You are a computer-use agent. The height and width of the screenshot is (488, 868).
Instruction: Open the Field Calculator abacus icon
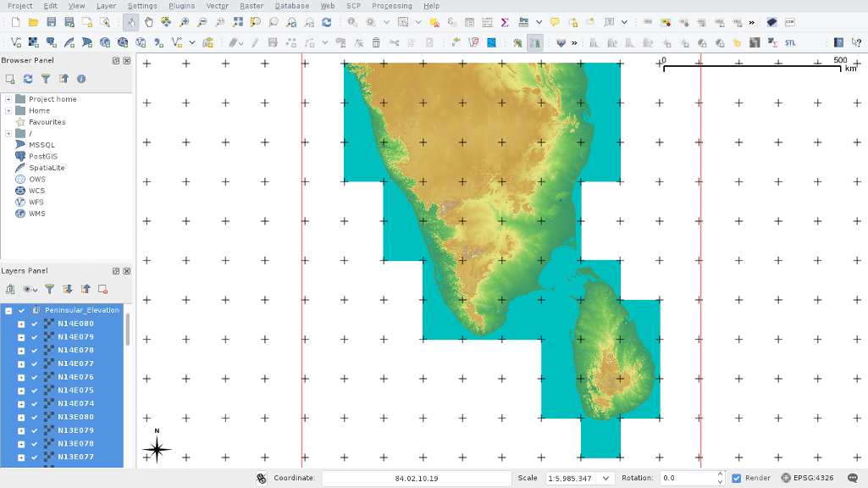pyautogui.click(x=488, y=22)
